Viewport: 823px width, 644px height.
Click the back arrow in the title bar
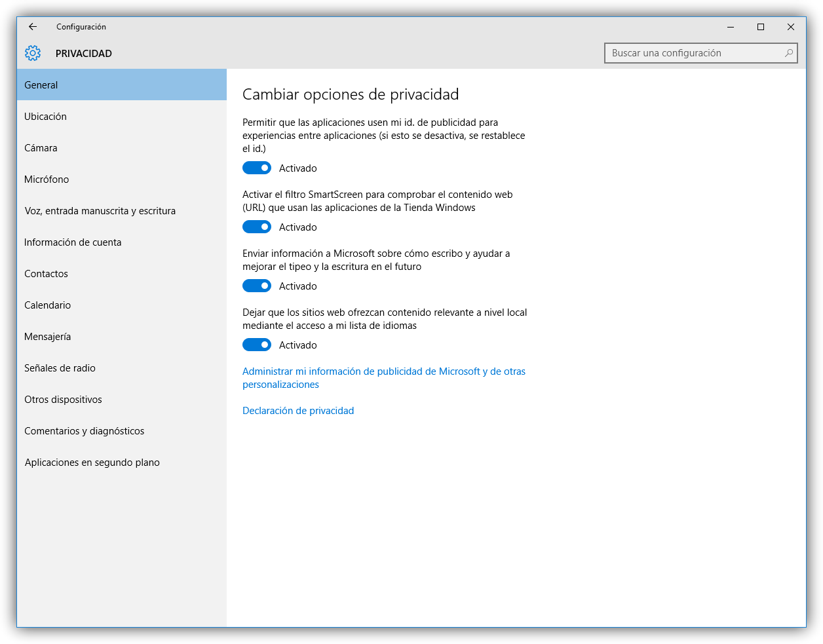(x=32, y=27)
